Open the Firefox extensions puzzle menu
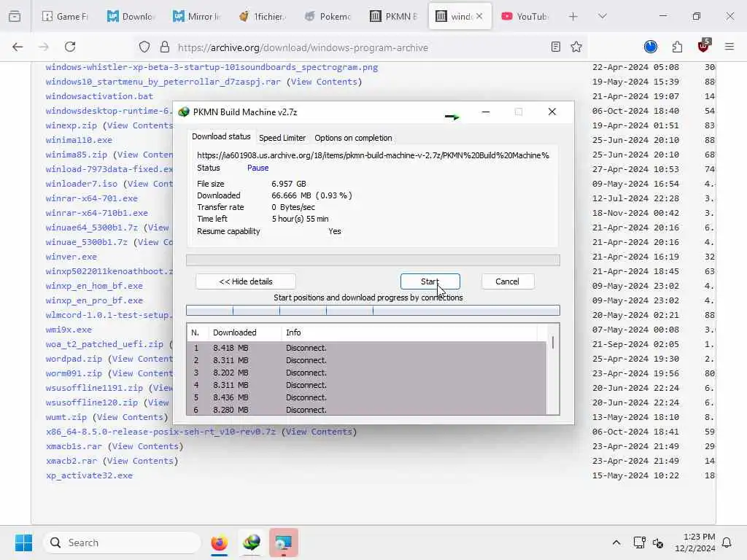The height and width of the screenshot is (560, 747). (677, 47)
